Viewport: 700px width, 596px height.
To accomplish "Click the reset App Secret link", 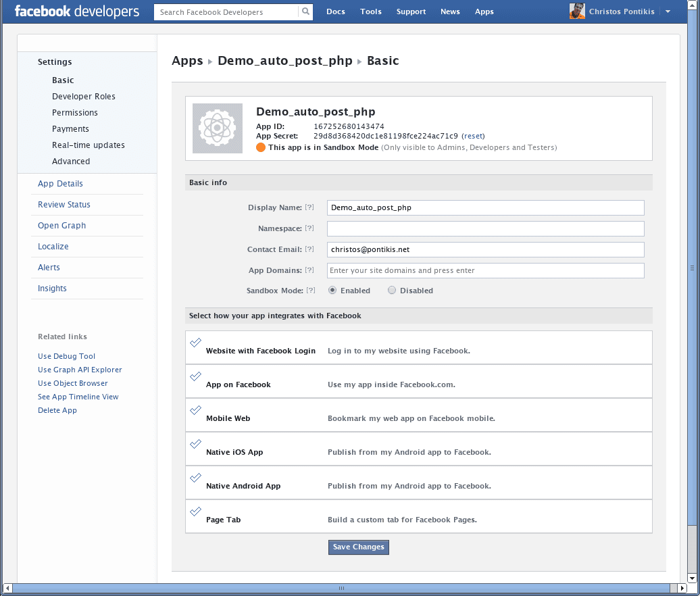I will [x=473, y=136].
